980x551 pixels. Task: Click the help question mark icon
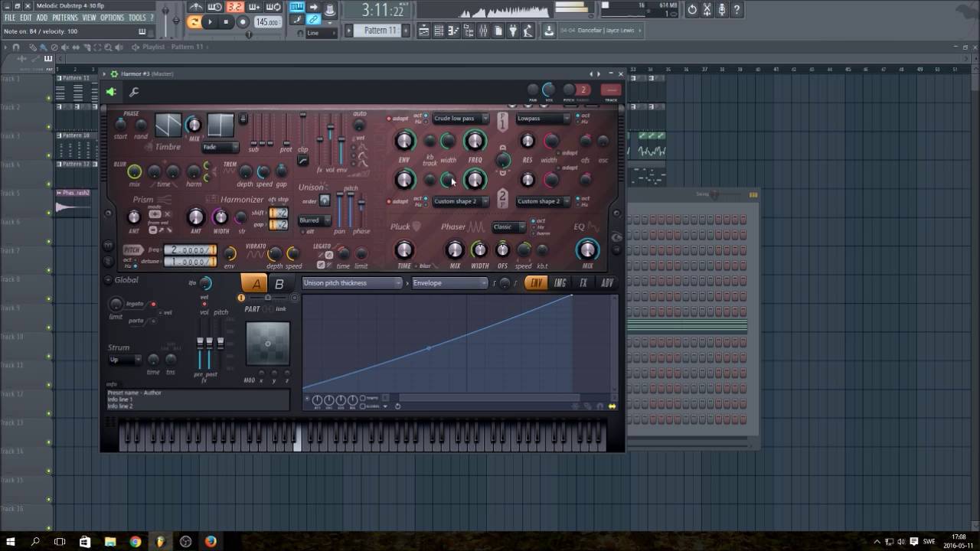coord(737,10)
